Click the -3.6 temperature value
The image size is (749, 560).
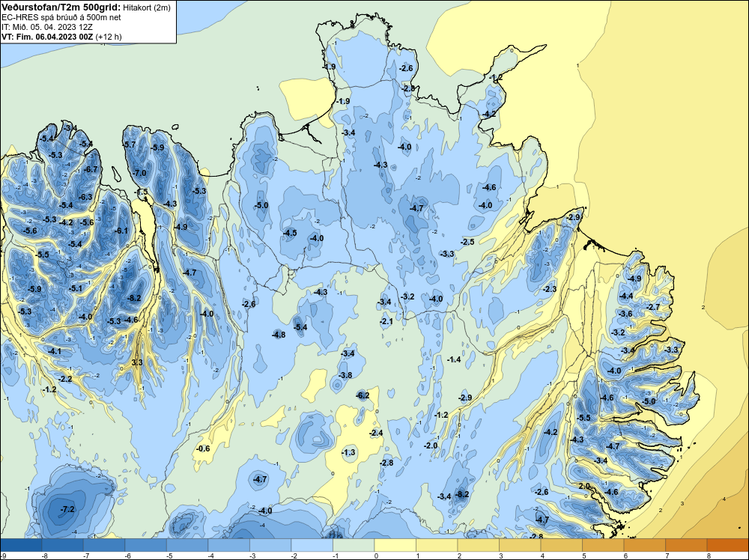click(x=625, y=314)
